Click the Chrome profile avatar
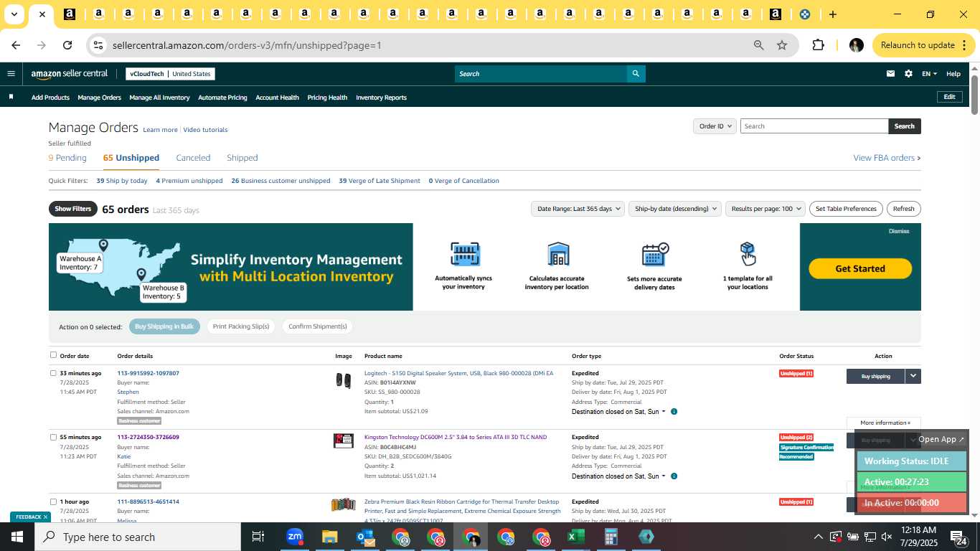The height and width of the screenshot is (551, 980). click(856, 45)
